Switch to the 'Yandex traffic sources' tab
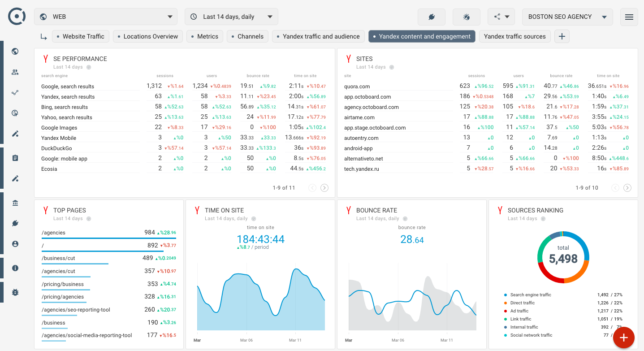644x351 pixels. (514, 36)
